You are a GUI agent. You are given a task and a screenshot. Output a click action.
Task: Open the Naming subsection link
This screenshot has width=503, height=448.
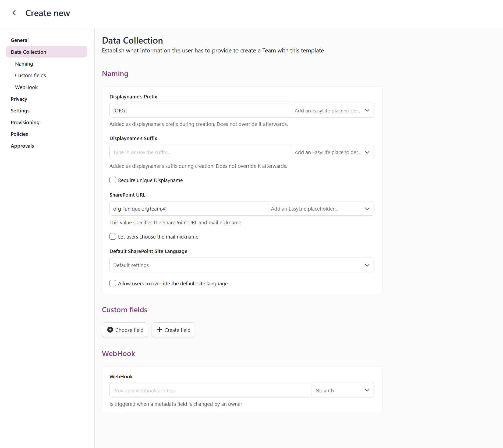coord(24,64)
